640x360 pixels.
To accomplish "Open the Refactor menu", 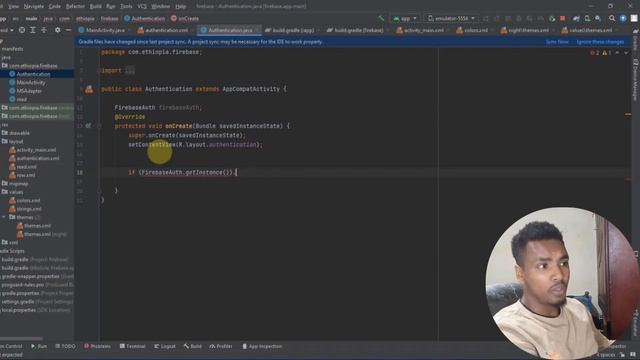I will click(x=75, y=7).
